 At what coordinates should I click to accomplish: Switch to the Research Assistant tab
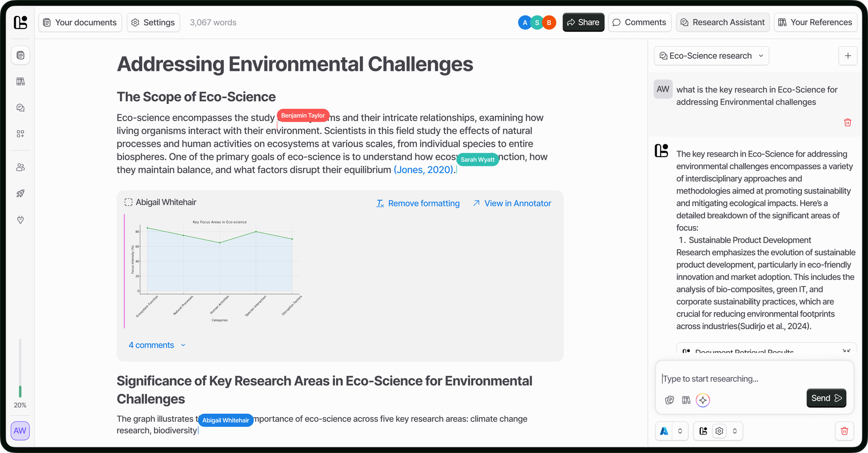click(x=722, y=22)
